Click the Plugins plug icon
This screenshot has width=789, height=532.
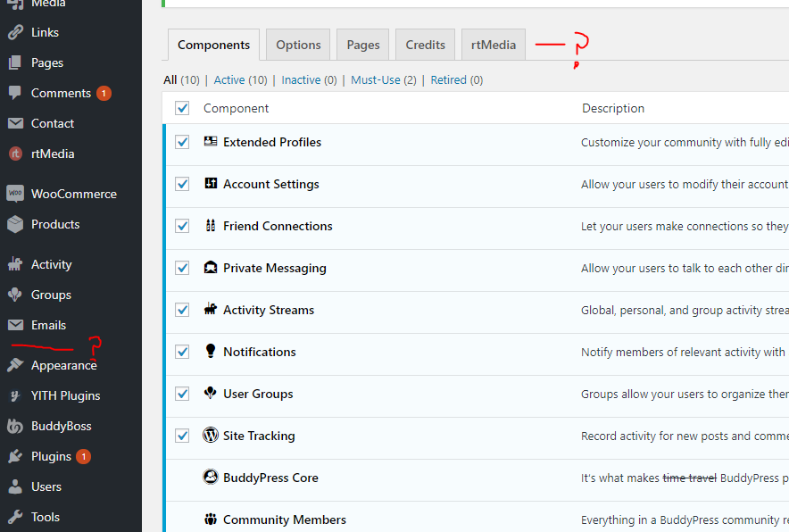(15, 456)
